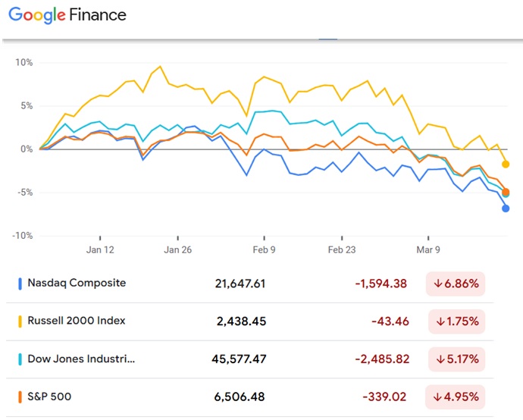
Task: Click the blue Nasdaq chart endpoint dot
Action: pyautogui.click(x=506, y=208)
